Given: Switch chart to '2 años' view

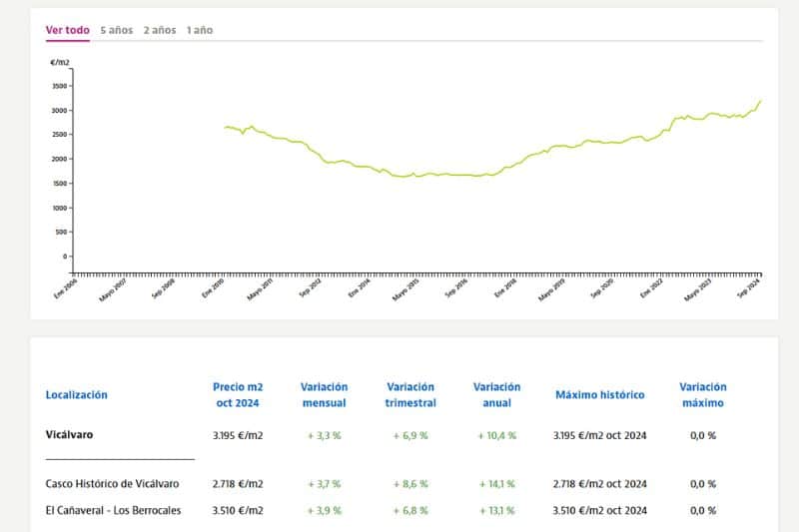Looking at the screenshot, I should click(x=160, y=30).
